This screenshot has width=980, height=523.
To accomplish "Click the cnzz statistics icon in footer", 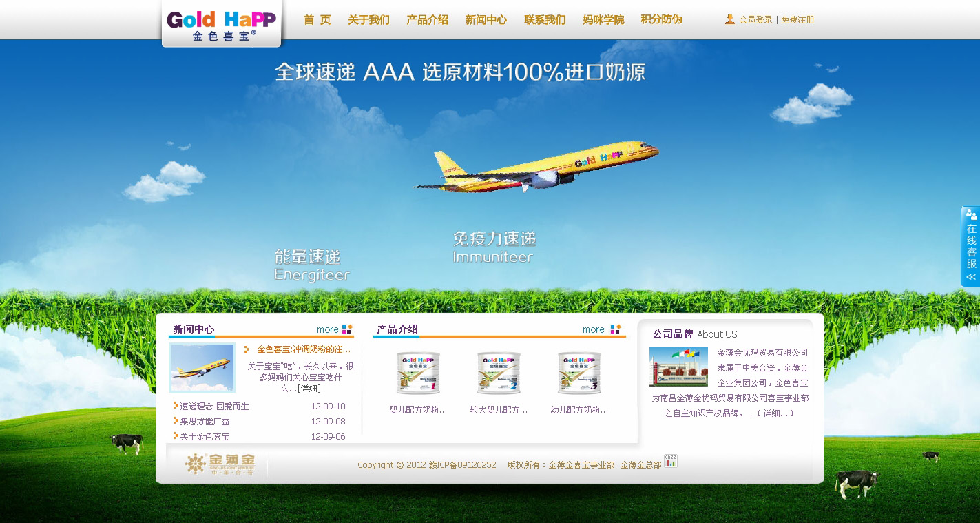I will [x=670, y=461].
